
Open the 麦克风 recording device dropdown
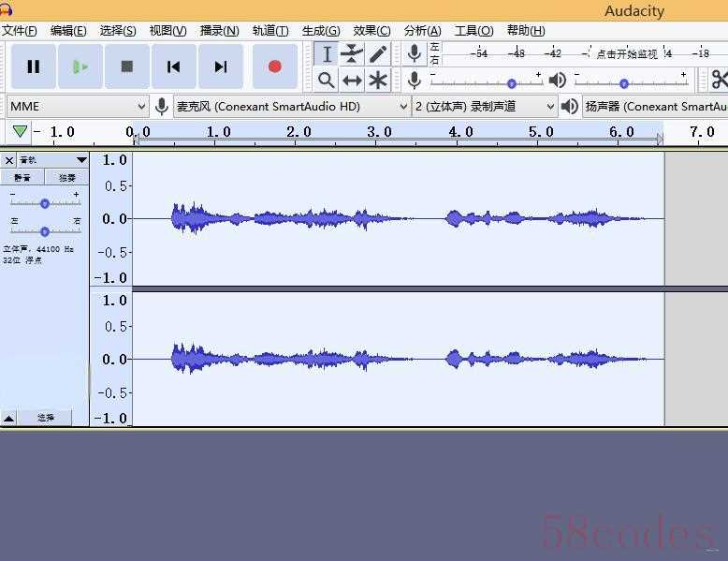[x=292, y=107]
